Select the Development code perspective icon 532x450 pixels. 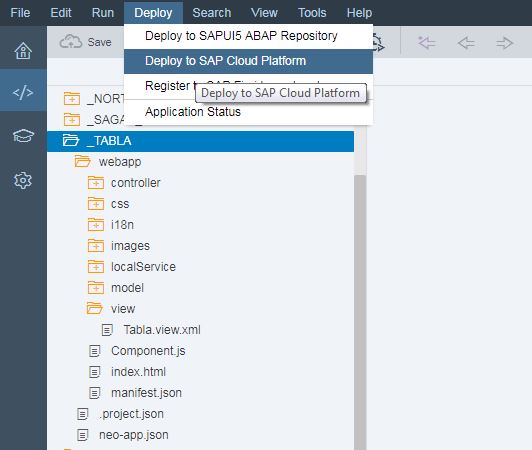coord(23,92)
